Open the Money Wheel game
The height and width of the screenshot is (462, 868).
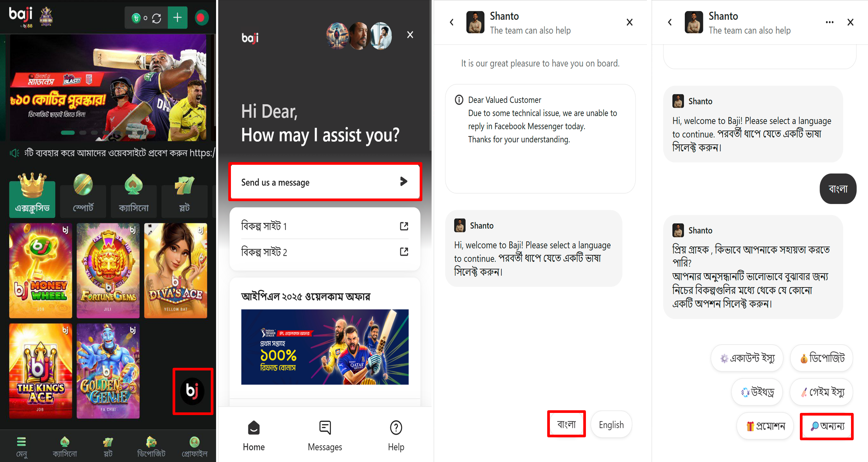pos(41,270)
